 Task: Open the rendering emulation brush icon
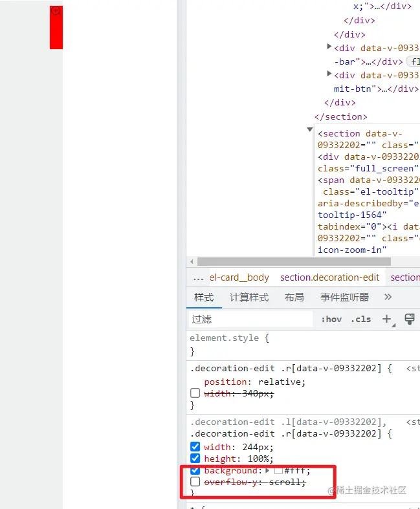(x=409, y=319)
